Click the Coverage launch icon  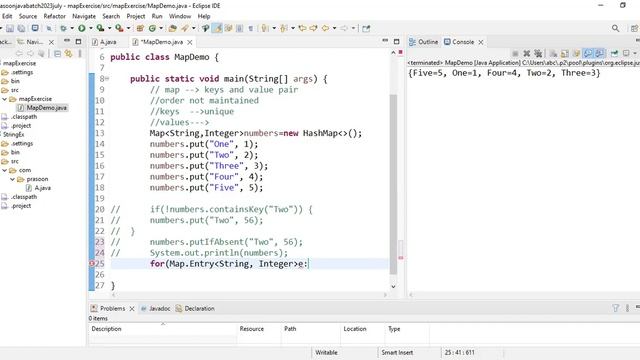pos(100,28)
